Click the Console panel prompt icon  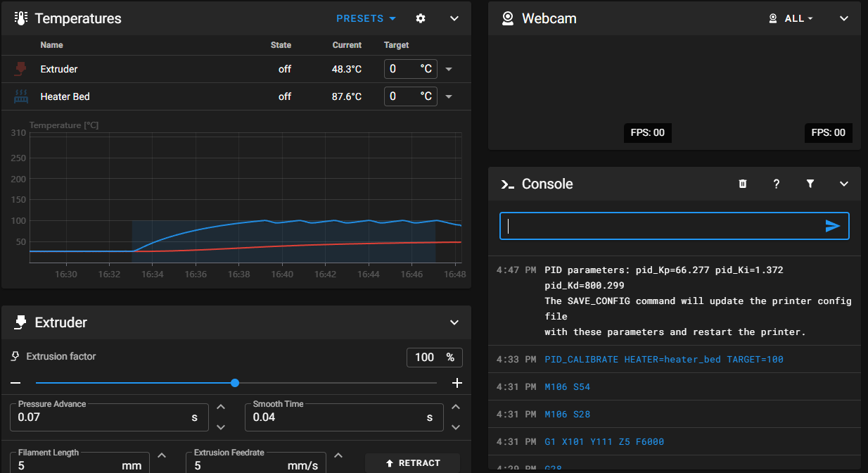click(x=507, y=184)
